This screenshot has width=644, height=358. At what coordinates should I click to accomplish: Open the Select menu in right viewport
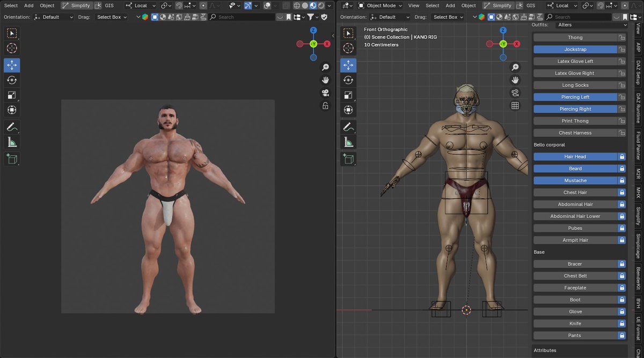click(x=433, y=5)
